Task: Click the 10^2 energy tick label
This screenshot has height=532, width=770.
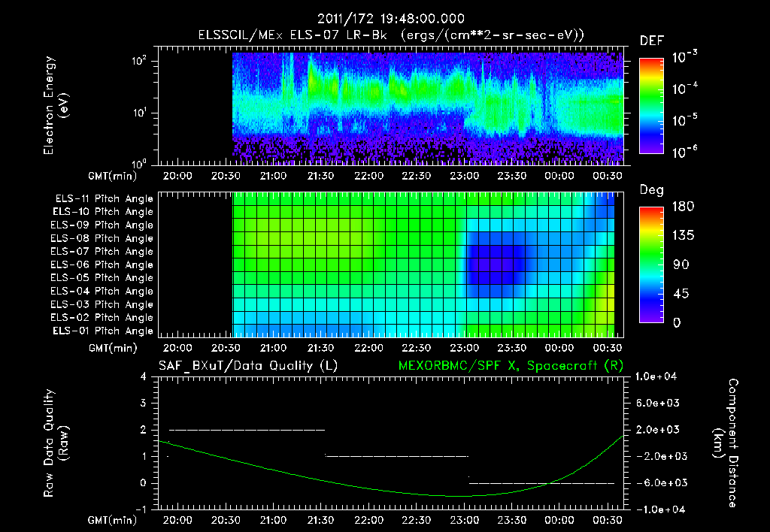Action: coord(139,61)
